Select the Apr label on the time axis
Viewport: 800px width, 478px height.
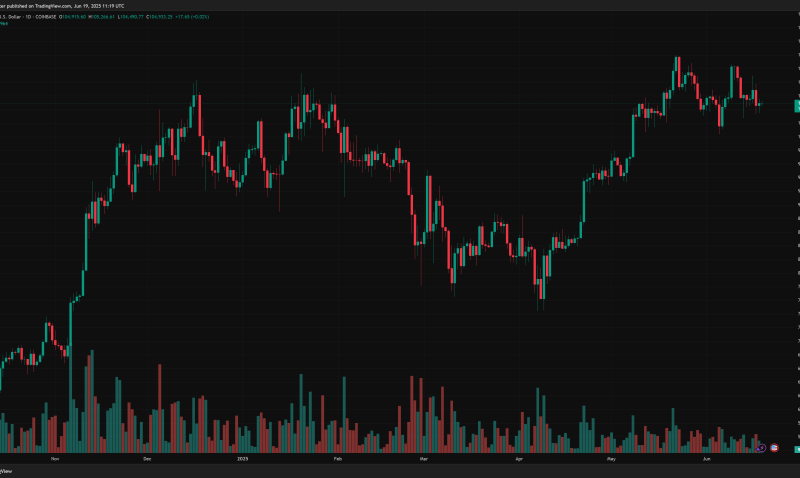coord(519,459)
